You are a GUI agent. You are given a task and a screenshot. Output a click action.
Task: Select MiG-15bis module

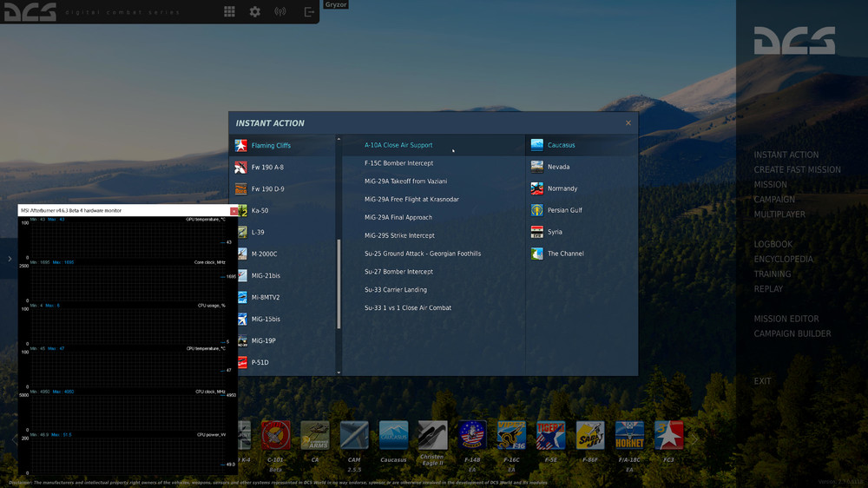[x=286, y=319]
